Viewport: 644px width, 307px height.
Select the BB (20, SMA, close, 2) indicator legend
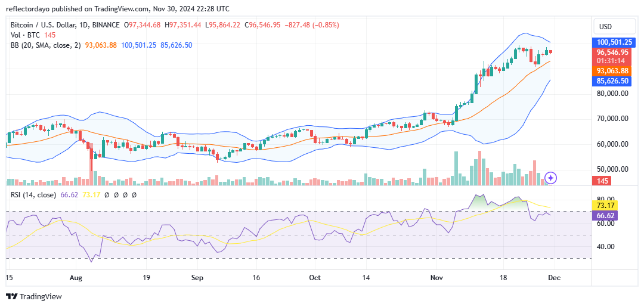coord(46,45)
